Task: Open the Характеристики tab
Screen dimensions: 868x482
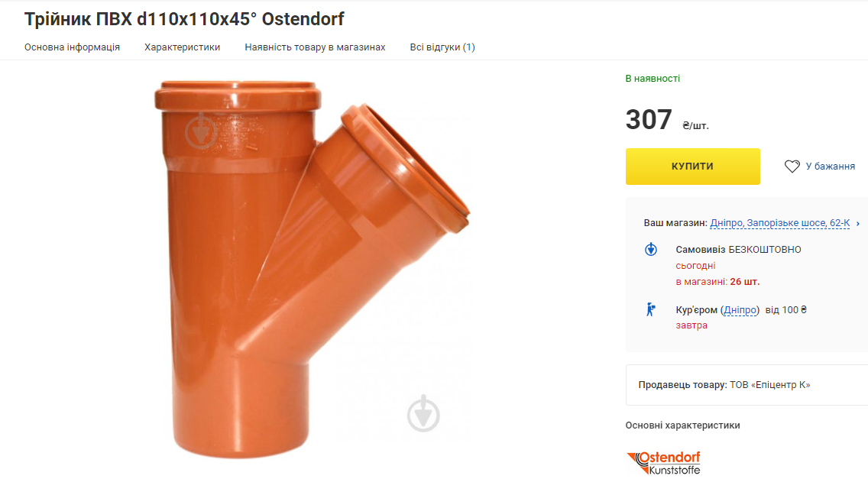Action: pos(182,47)
